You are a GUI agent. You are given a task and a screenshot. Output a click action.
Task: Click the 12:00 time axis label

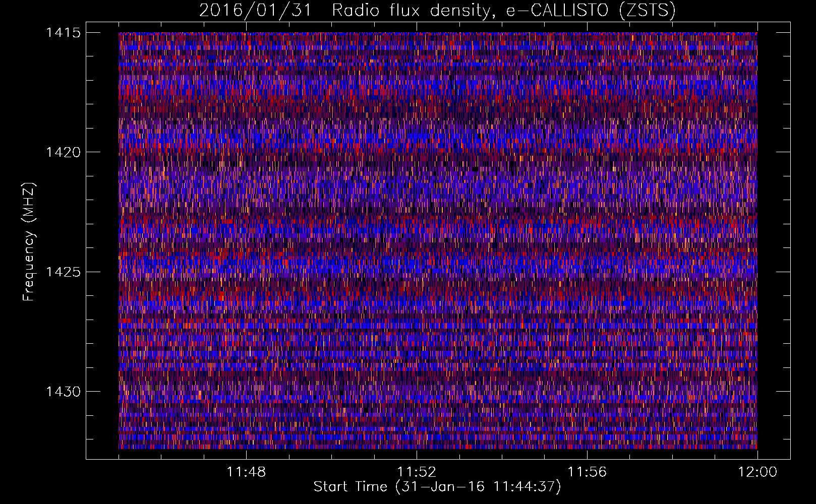pyautogui.click(x=757, y=472)
